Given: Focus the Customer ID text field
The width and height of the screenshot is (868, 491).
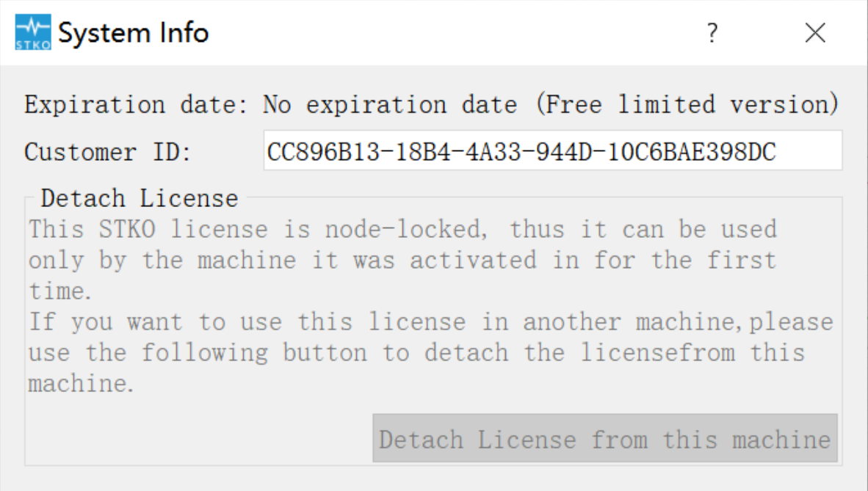Looking at the screenshot, I should click(553, 150).
